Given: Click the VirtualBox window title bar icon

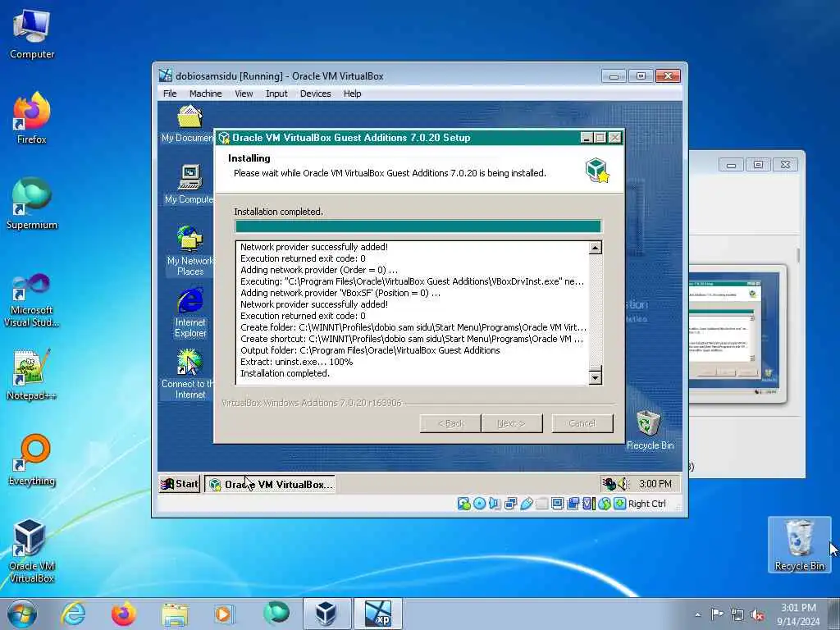Looking at the screenshot, I should [x=166, y=75].
